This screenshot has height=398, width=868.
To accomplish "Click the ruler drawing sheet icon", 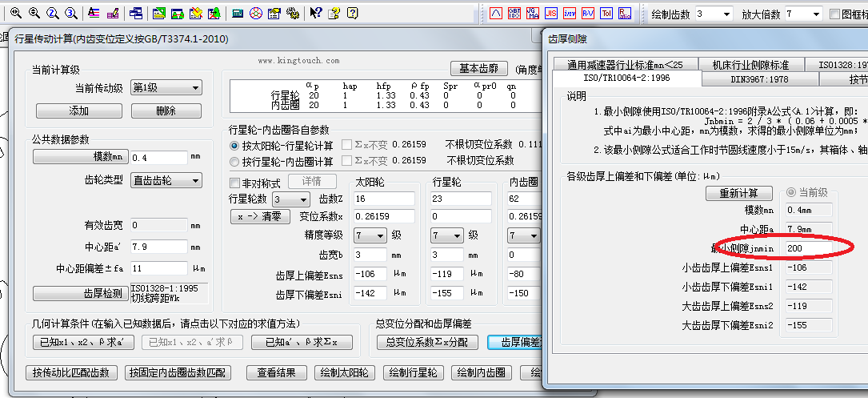I will coord(159,14).
